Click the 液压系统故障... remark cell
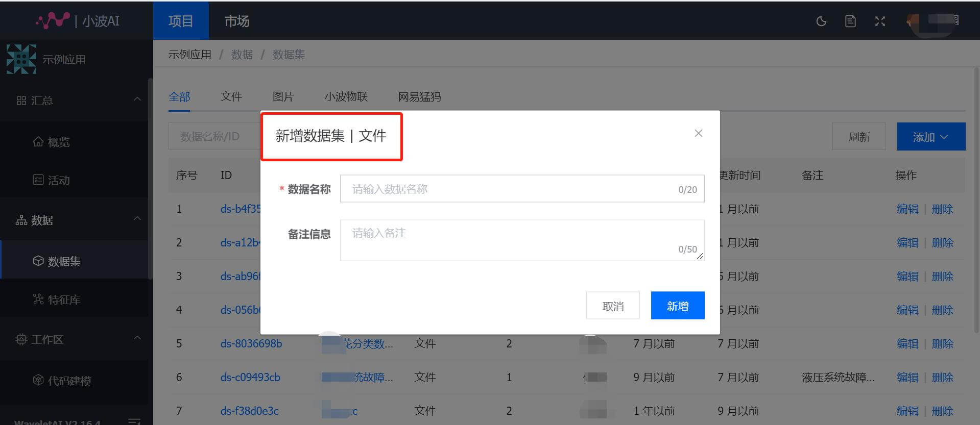 [838, 378]
